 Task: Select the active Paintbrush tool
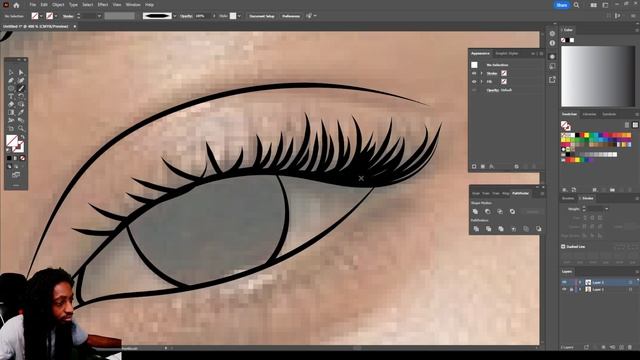point(21,88)
